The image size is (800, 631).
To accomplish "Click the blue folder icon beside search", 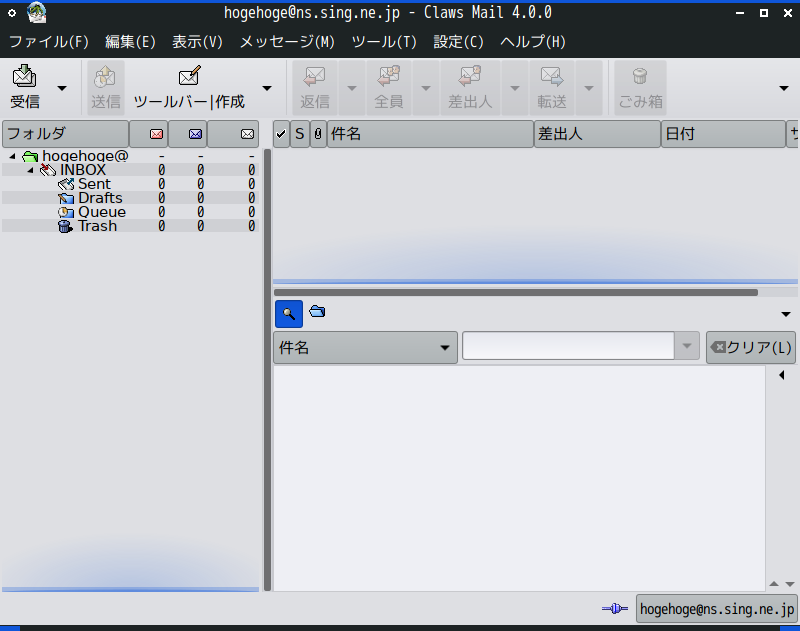I will point(317,311).
